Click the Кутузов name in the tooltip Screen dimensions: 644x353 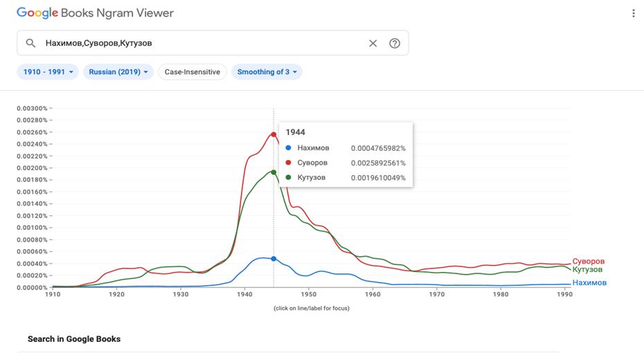[x=312, y=177]
